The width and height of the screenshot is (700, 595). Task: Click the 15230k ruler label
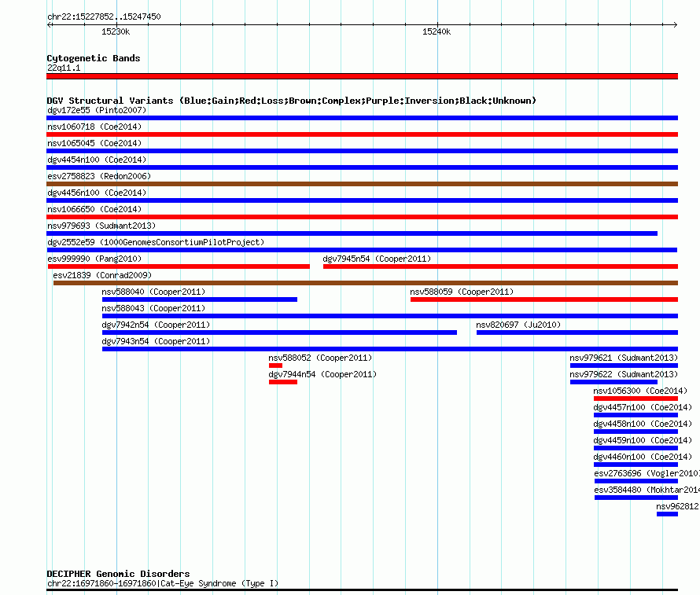[116, 31]
